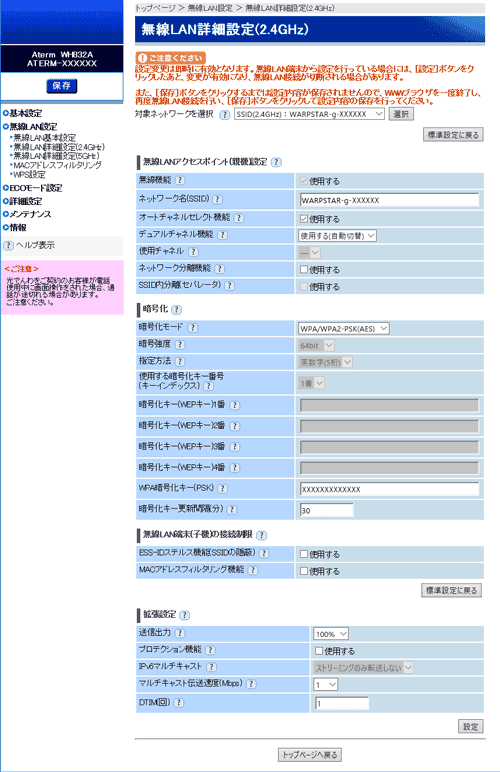Click the 設定 button
Image resolution: width=500 pixels, height=772 pixels.
point(470,726)
